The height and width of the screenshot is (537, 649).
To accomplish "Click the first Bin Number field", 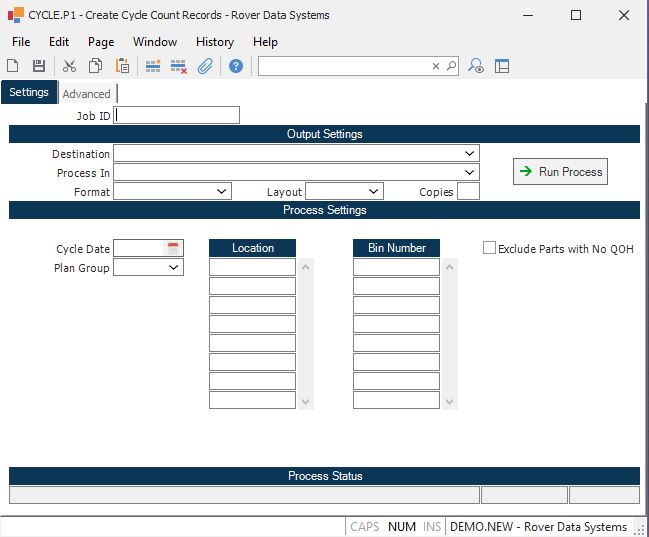I will tap(396, 267).
